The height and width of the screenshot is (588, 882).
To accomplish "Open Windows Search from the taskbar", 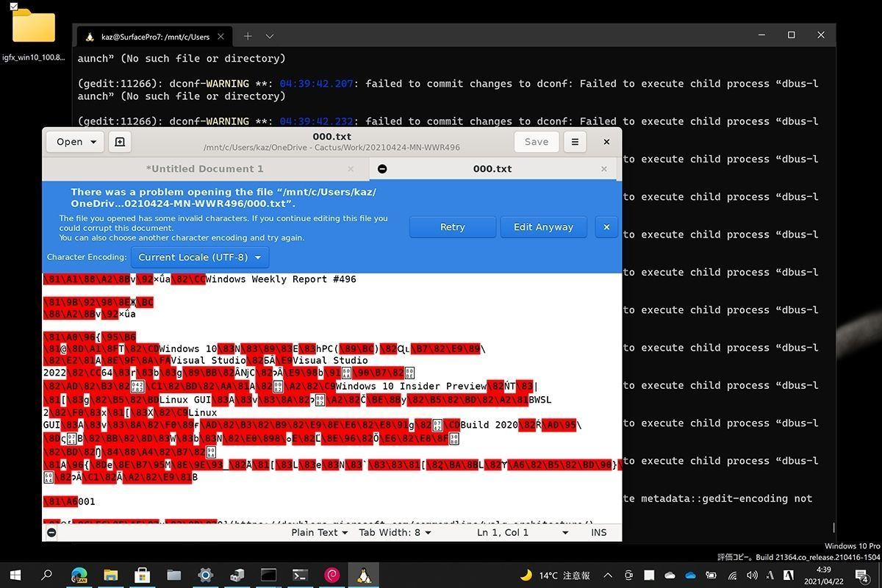I will pyautogui.click(x=46, y=576).
